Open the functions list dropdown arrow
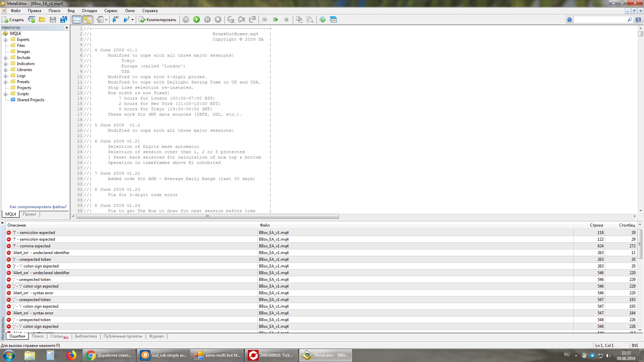644x362 pixels. [132, 19]
